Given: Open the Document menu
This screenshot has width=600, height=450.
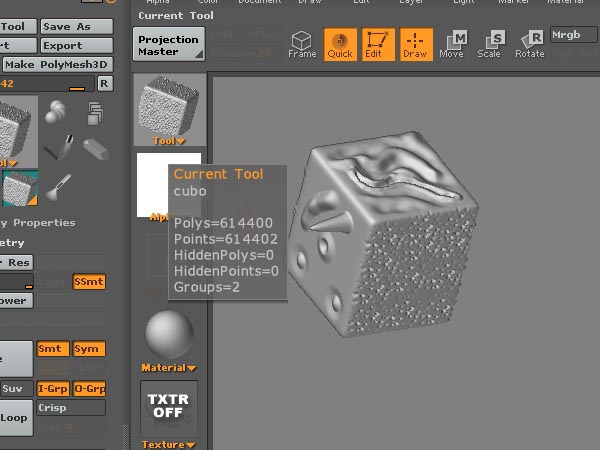Looking at the screenshot, I should (x=259, y=2).
